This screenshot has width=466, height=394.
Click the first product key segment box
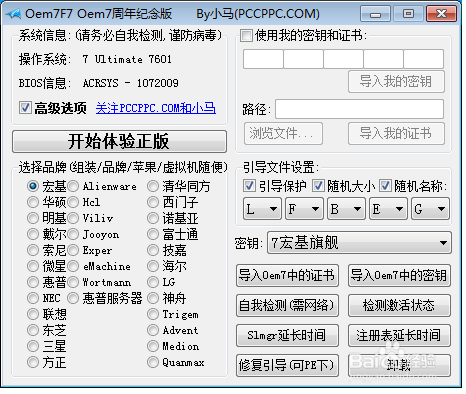[263, 59]
